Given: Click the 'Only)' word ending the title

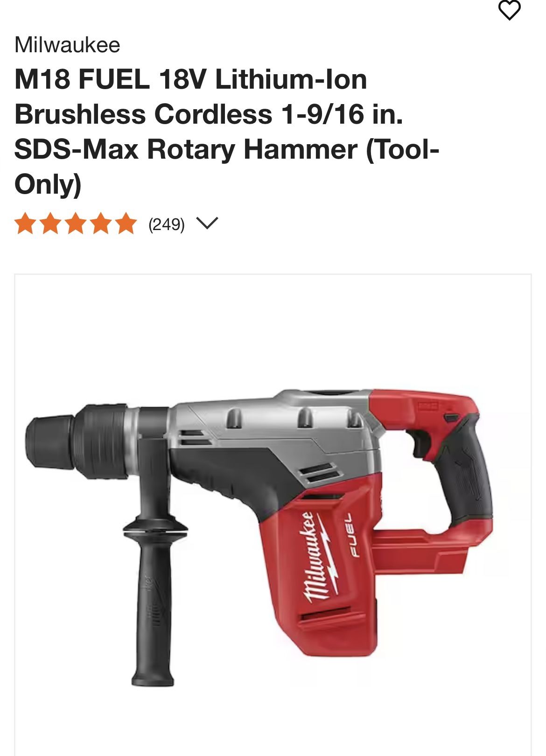Looking at the screenshot, I should pos(48,184).
